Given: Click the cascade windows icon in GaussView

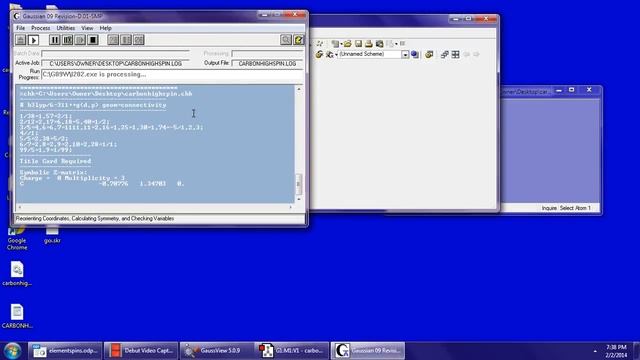Looking at the screenshot, I should tap(444, 54).
